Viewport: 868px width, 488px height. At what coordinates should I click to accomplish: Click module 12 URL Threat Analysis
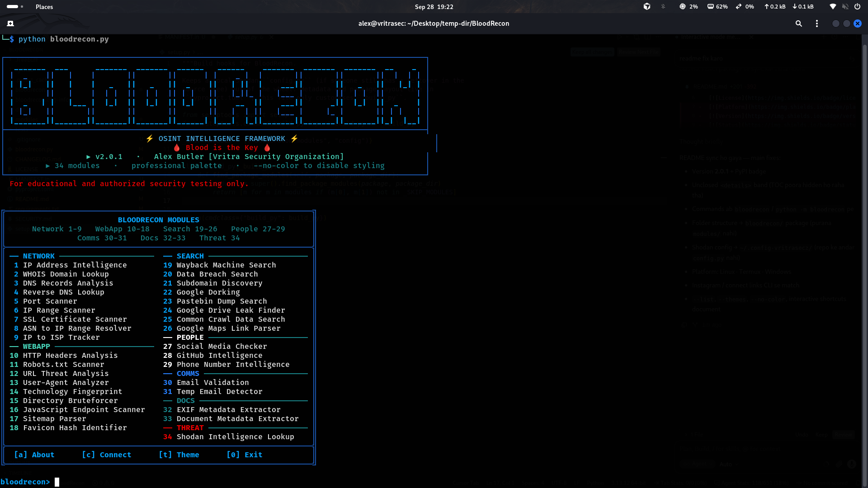point(59,374)
